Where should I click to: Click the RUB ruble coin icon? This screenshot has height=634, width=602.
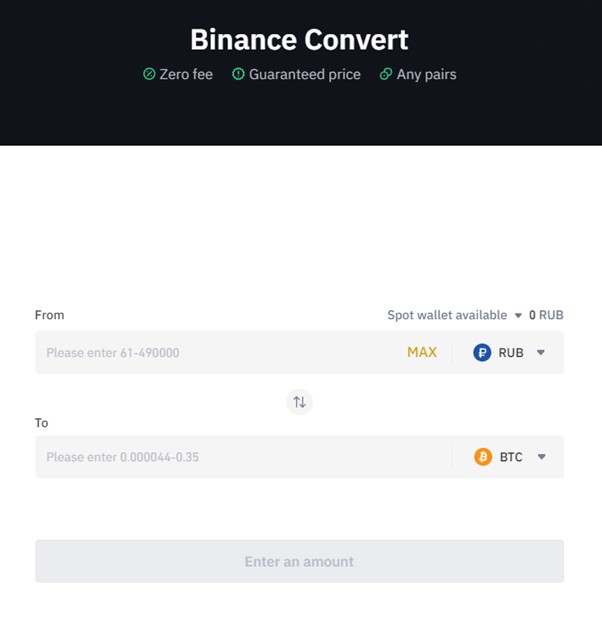(x=482, y=352)
